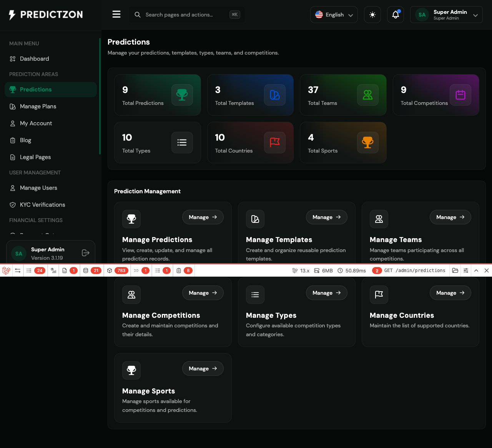Open the notifications bell

[396, 15]
